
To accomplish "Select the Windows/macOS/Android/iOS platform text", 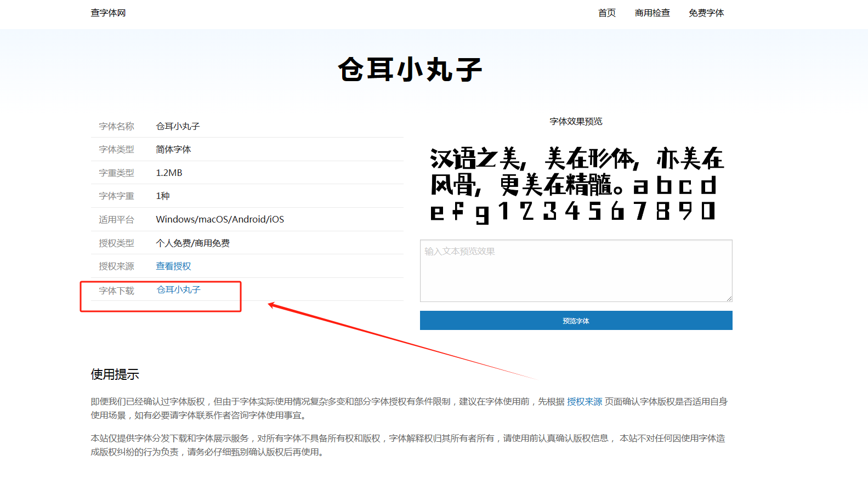I will pos(220,219).
